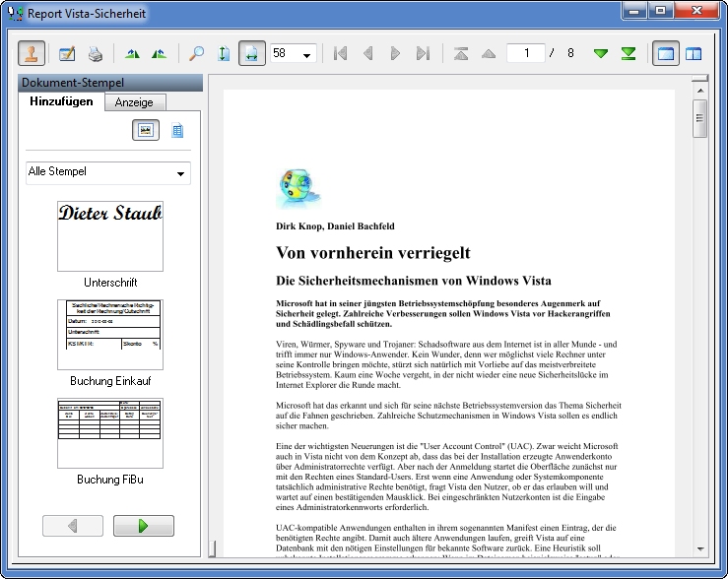Go to previous page gray triangle

[x=489, y=54]
